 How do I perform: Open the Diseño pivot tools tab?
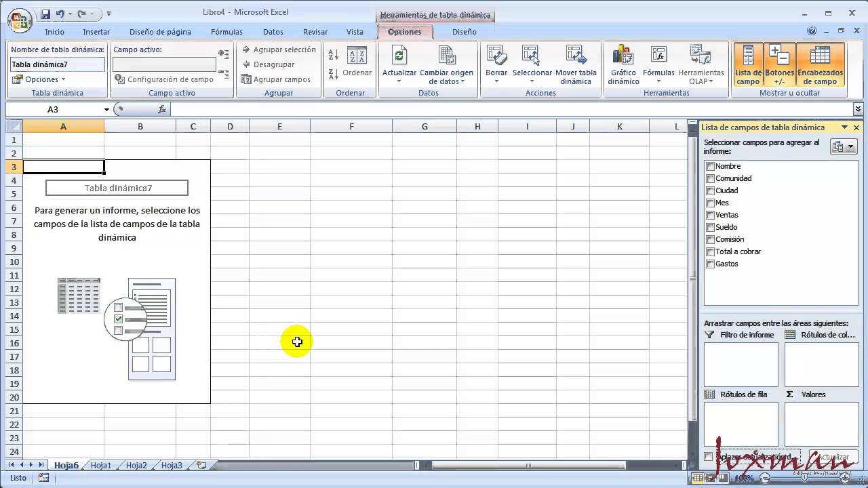click(x=465, y=32)
